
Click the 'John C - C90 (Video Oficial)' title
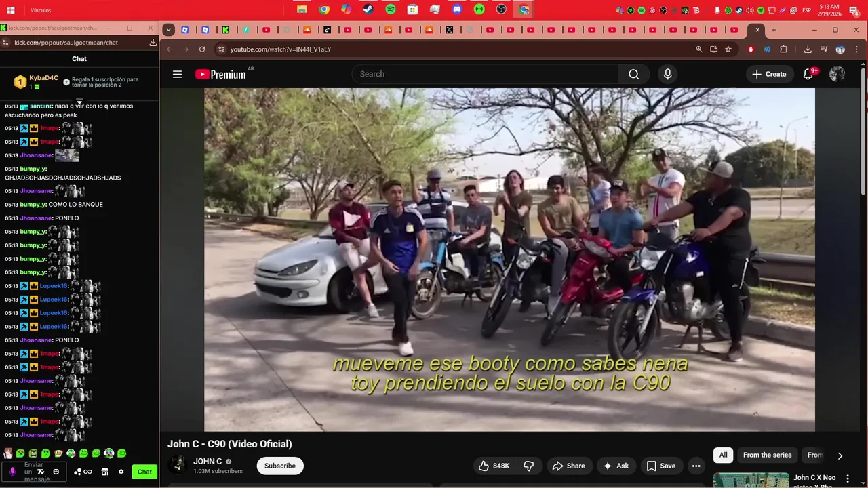point(230,444)
